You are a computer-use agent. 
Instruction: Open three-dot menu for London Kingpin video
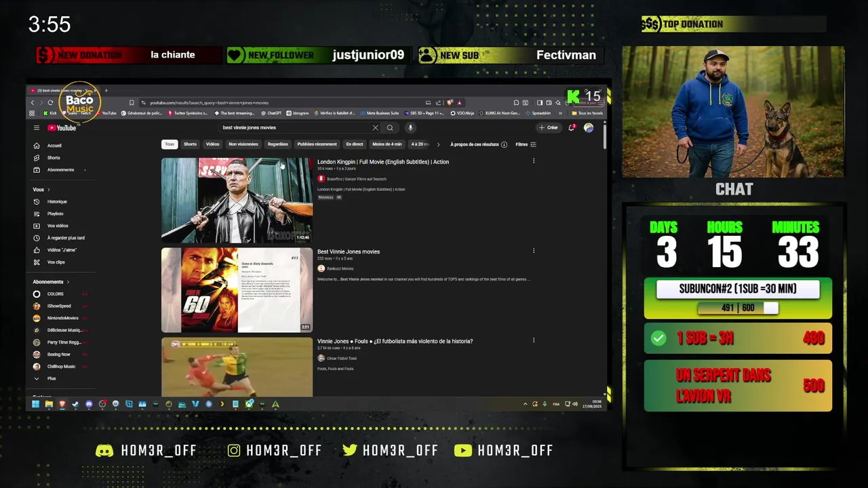pyautogui.click(x=534, y=161)
